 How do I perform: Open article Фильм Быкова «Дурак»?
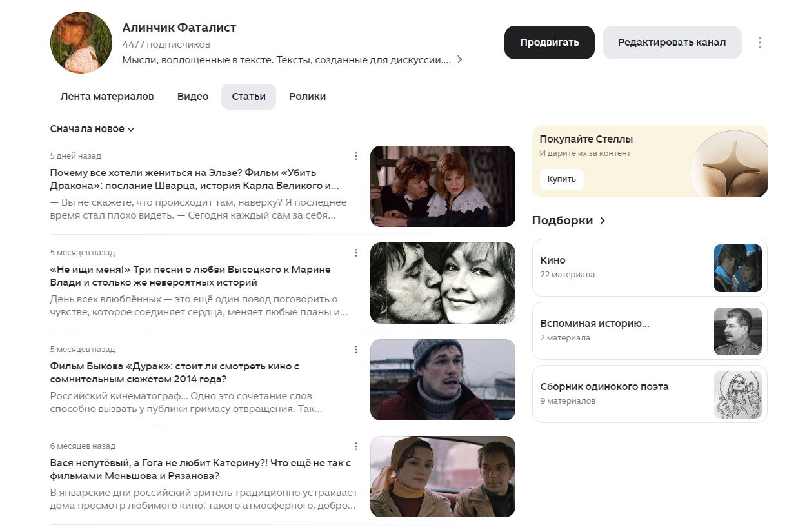click(175, 373)
